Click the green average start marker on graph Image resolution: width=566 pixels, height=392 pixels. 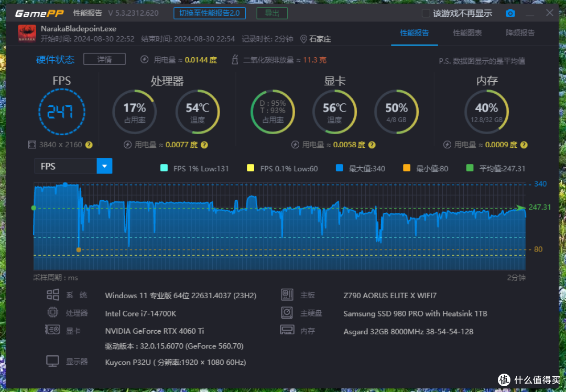[x=34, y=208]
